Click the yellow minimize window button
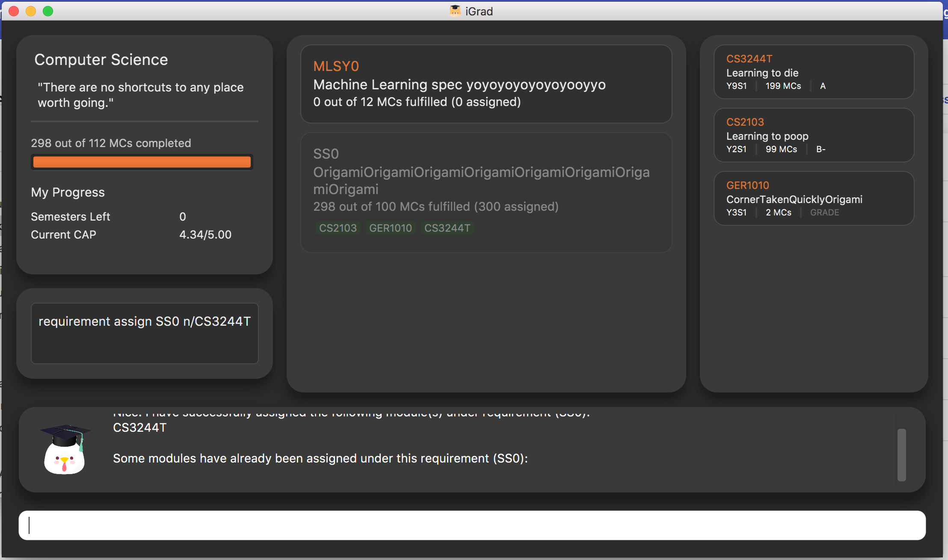The height and width of the screenshot is (560, 948). pyautogui.click(x=31, y=11)
